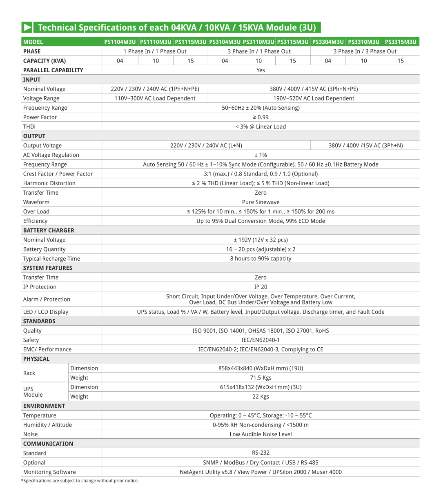Click the 'BATTERY CHARGER' section heading
Image resolution: width=441 pixels, height=504 pixels.
pyautogui.click(x=49, y=230)
